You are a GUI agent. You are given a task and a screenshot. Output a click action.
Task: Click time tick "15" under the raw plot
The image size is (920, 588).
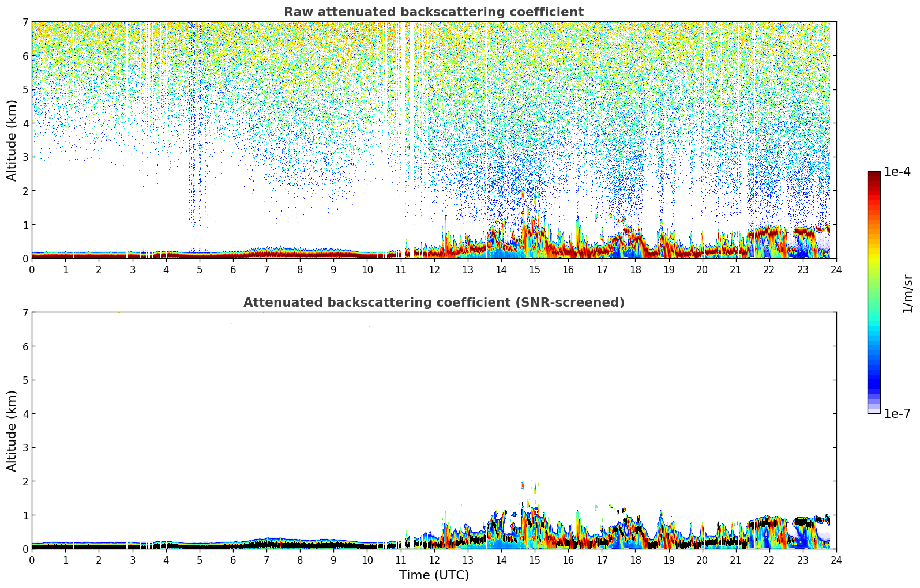point(535,269)
